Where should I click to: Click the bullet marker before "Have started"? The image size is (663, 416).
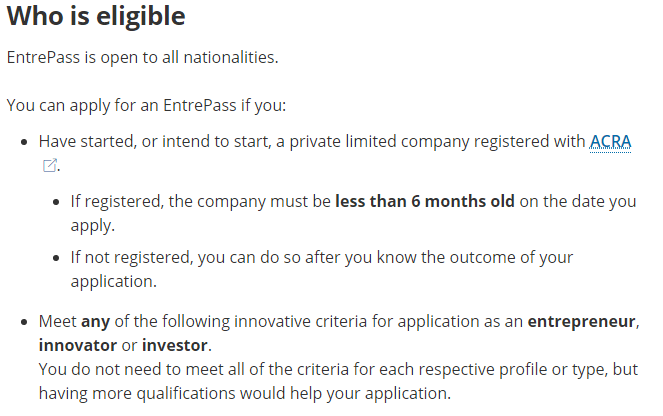pos(24,142)
